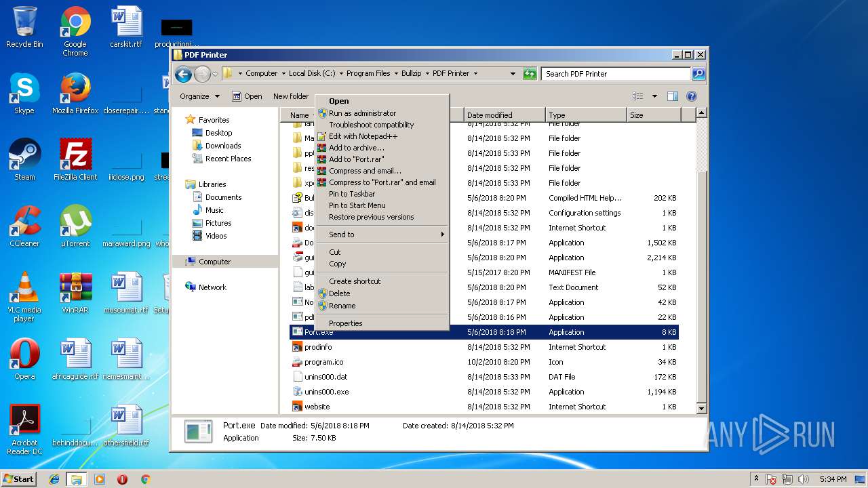The height and width of the screenshot is (488, 868).
Task: Click the Chrome icon in the taskbar
Action: click(145, 479)
